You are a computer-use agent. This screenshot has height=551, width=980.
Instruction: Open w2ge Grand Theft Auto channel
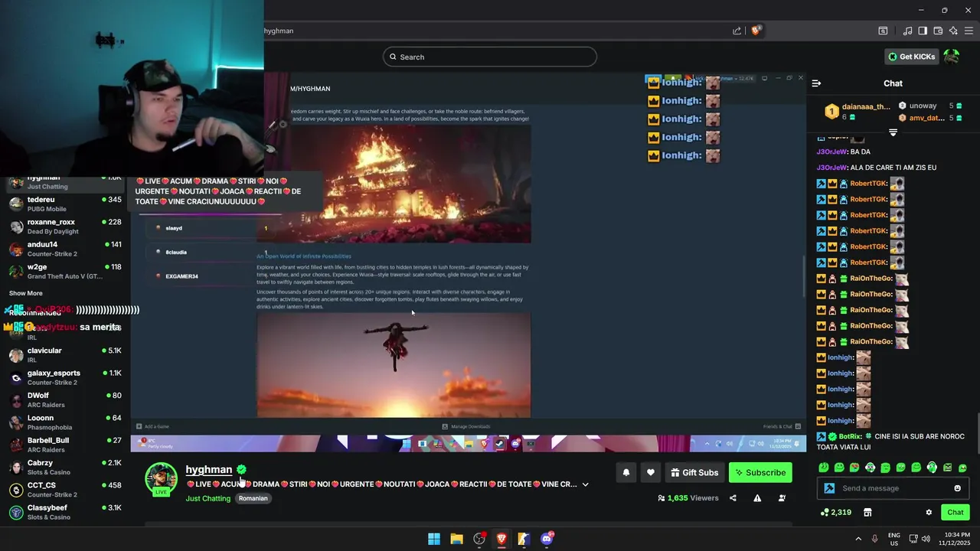(x=65, y=271)
